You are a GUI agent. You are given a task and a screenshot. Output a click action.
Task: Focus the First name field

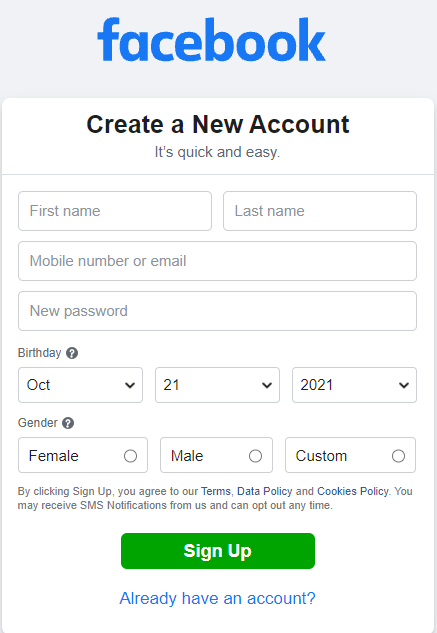[115, 211]
